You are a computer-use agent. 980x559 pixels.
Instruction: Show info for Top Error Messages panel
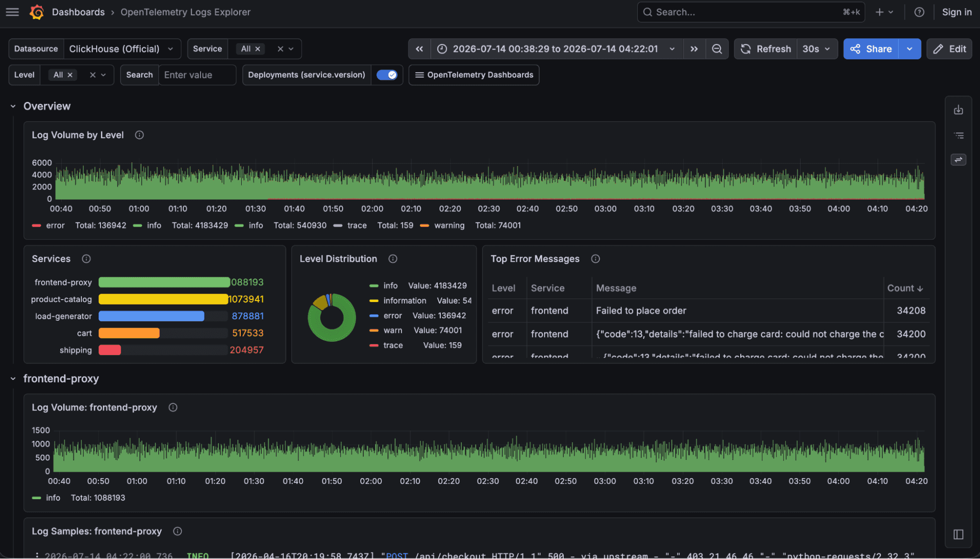595,259
